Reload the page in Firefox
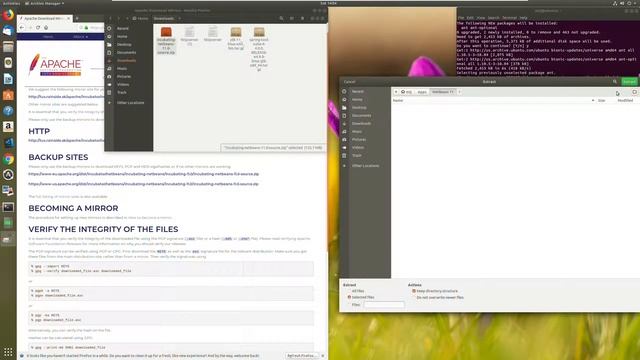This screenshot has width=640, height=360. pos(38,27)
